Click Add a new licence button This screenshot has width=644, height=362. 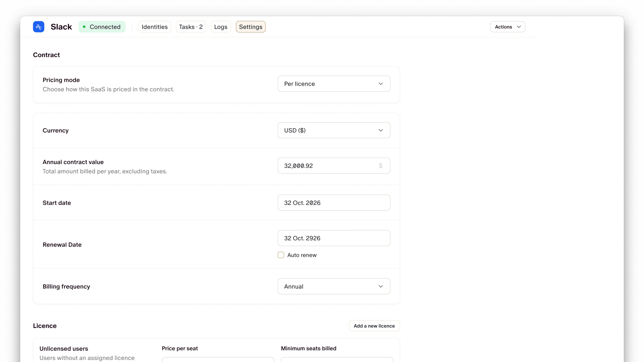point(374,326)
